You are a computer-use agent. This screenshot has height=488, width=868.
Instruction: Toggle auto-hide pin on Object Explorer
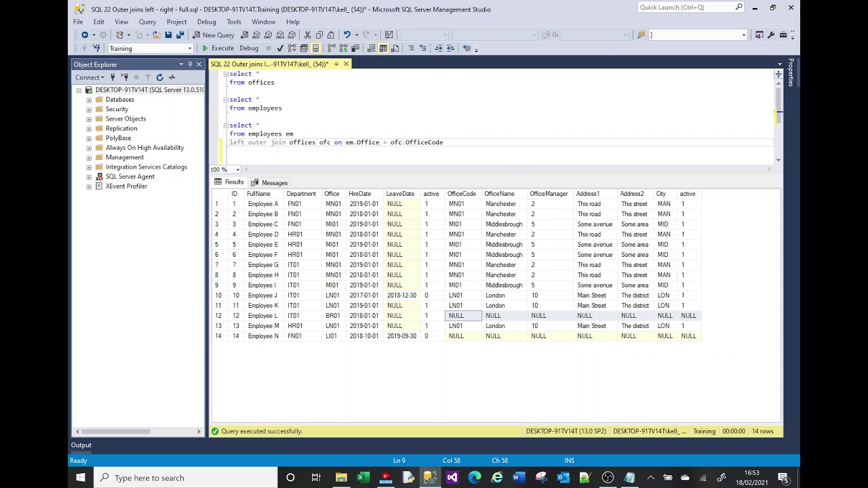pyautogui.click(x=190, y=64)
